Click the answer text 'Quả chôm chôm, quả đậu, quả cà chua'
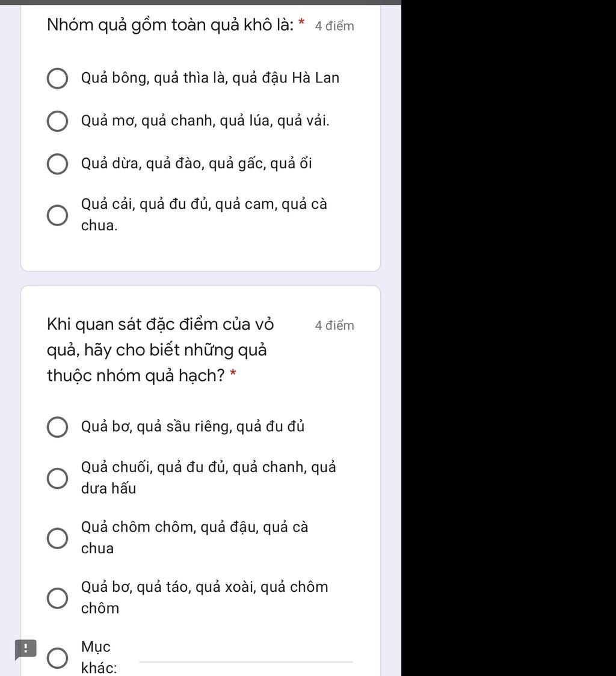616x676 pixels. click(194, 537)
